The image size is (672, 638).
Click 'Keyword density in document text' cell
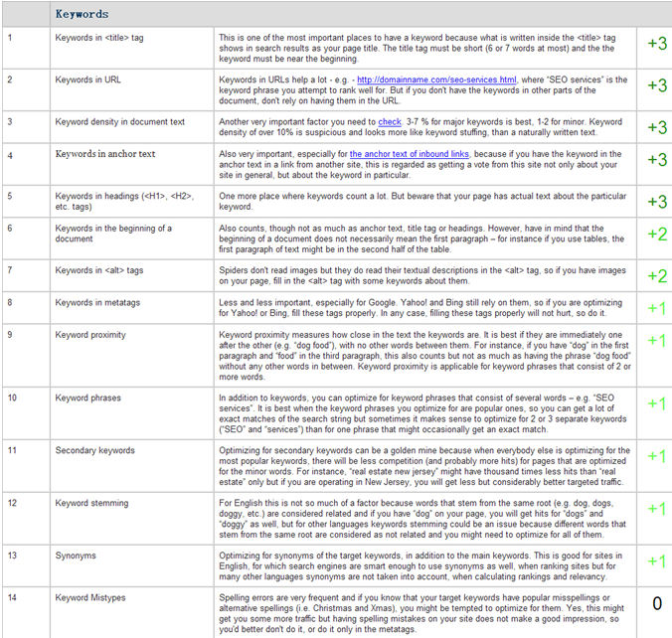click(x=120, y=122)
